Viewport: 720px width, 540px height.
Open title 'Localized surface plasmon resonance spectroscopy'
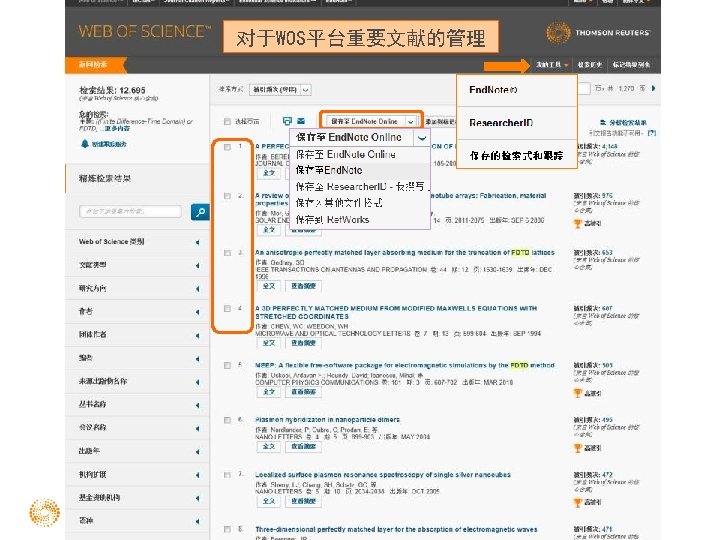(x=382, y=475)
